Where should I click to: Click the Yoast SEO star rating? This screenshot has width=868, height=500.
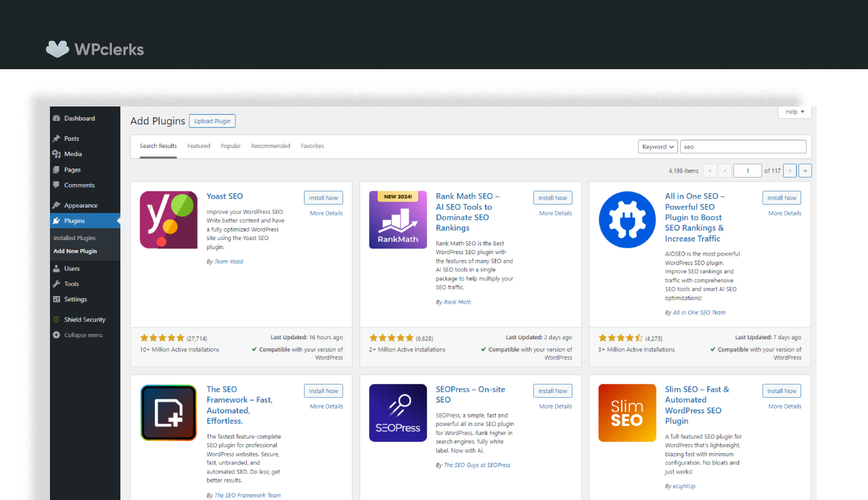tap(163, 338)
